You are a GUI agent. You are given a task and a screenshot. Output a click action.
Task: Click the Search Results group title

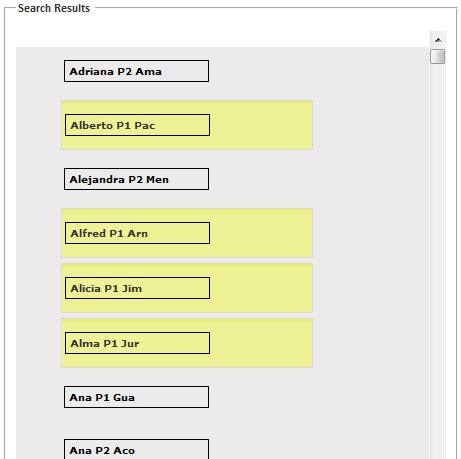point(54,8)
